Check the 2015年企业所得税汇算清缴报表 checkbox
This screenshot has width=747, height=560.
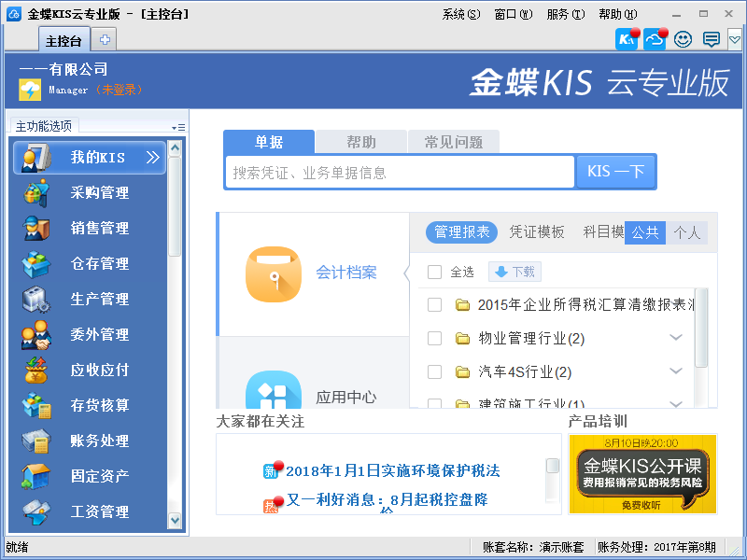coord(434,305)
